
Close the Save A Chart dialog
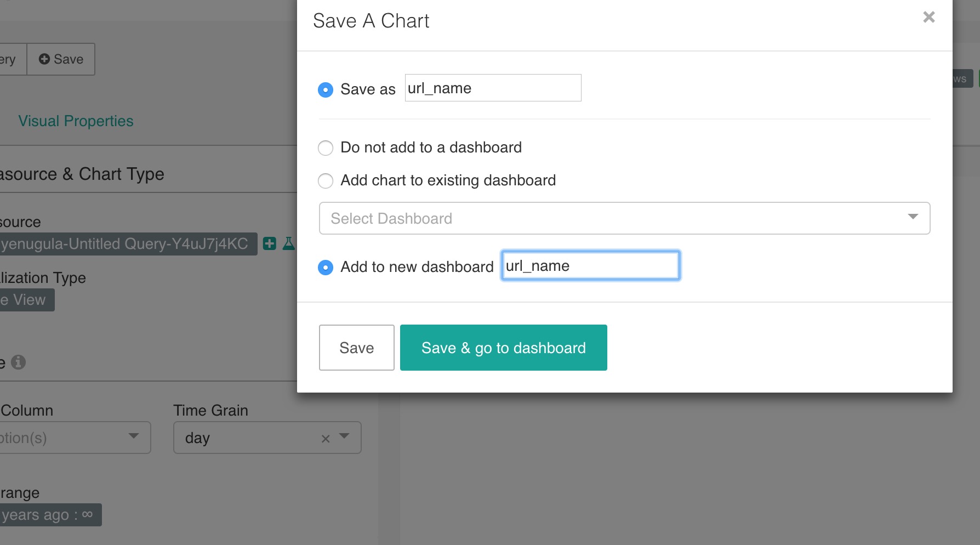pos(928,17)
